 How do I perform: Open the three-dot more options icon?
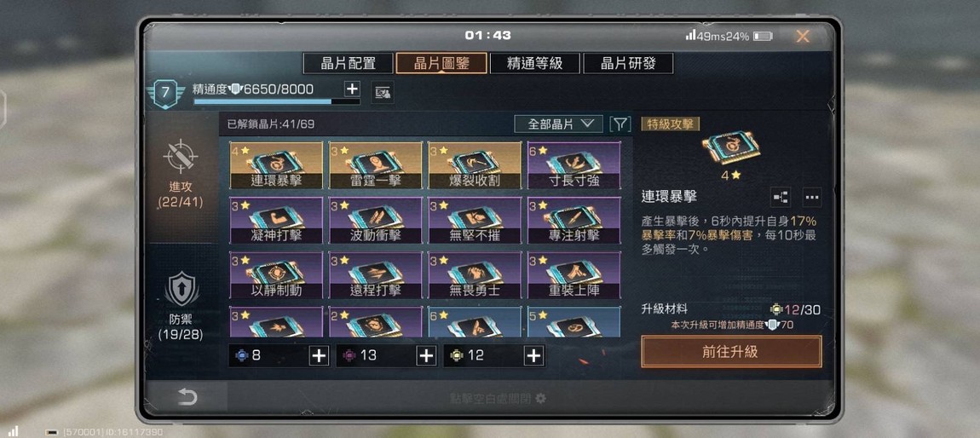(x=811, y=197)
